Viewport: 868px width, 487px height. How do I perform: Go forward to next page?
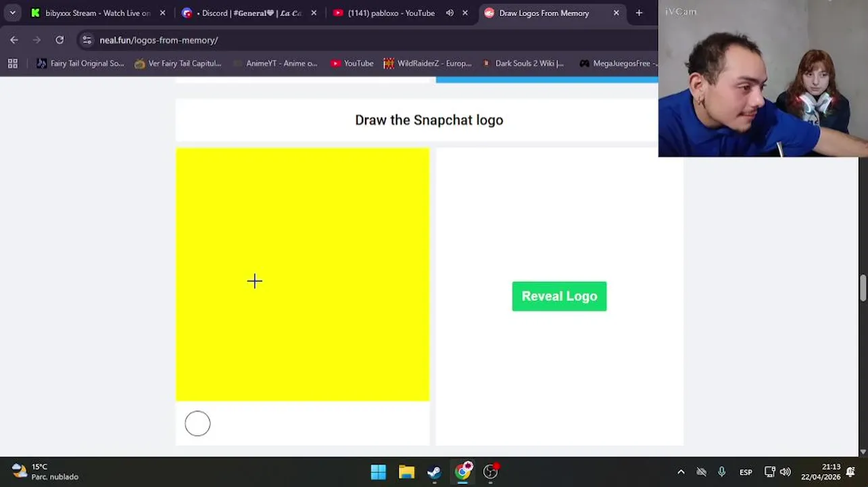coord(37,40)
